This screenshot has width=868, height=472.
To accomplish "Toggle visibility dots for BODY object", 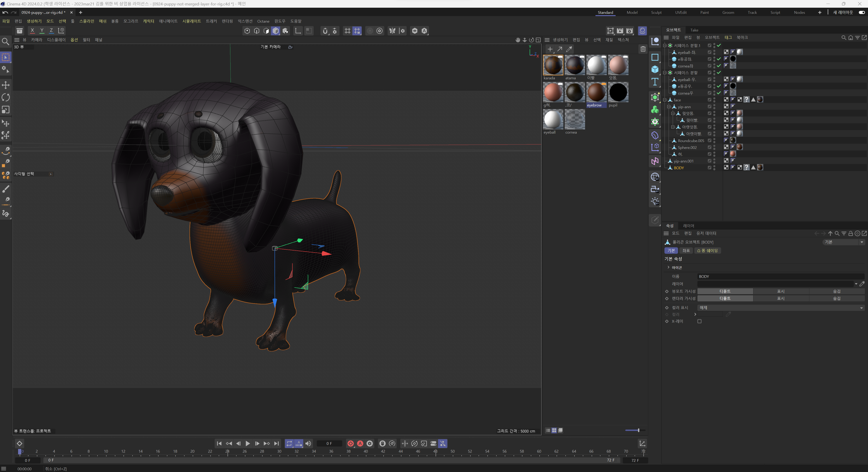I will (714, 168).
